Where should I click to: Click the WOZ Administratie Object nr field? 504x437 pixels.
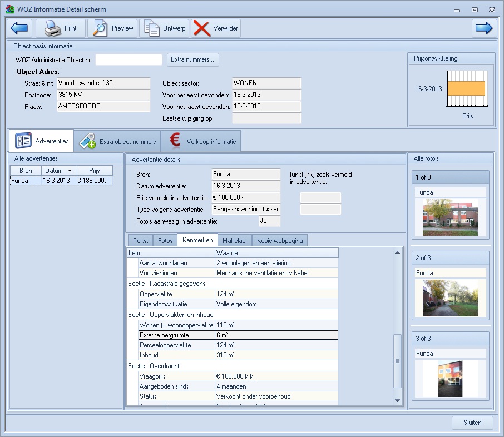point(129,59)
